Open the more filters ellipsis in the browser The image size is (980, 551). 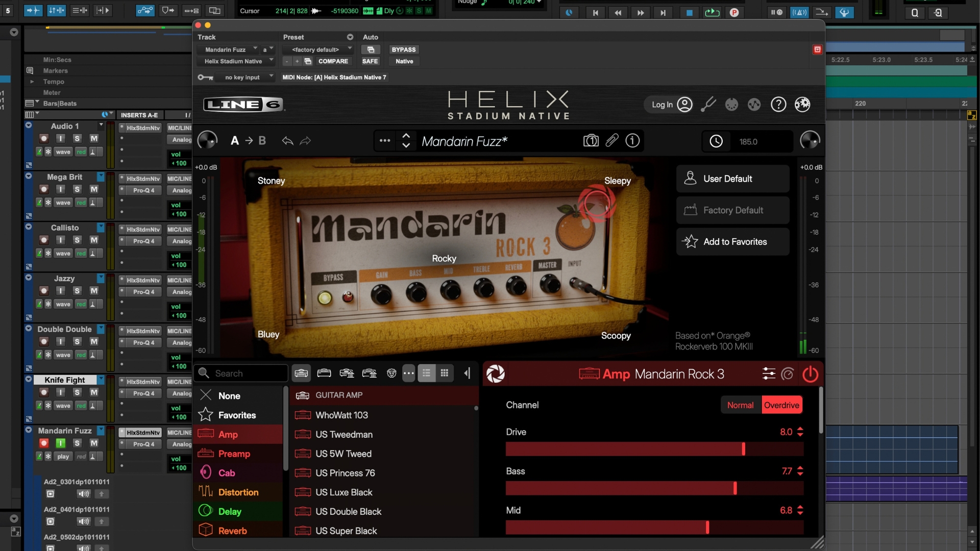tap(408, 373)
